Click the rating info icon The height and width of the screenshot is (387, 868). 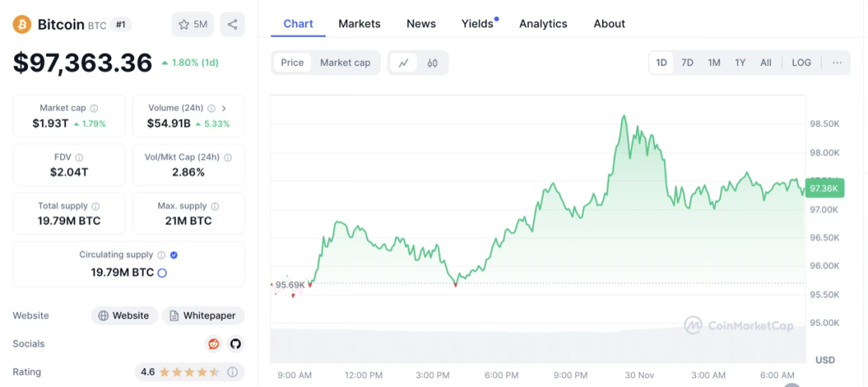point(232,372)
